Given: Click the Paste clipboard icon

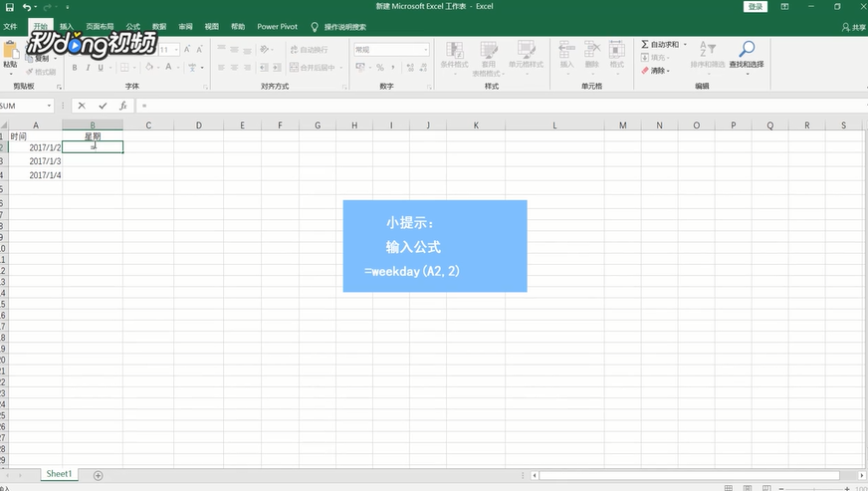Looking at the screenshot, I should [x=10, y=51].
